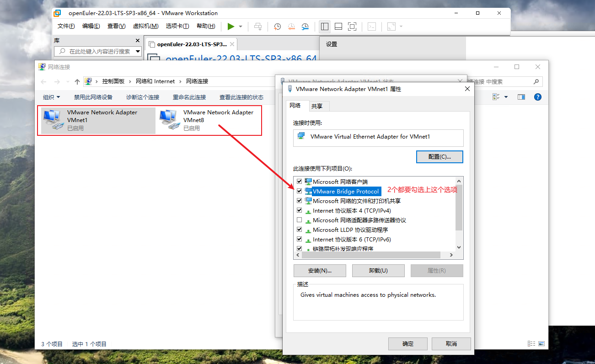The width and height of the screenshot is (595, 364).
Task: Revert the VM to its previous snapshot
Action: tap(291, 27)
